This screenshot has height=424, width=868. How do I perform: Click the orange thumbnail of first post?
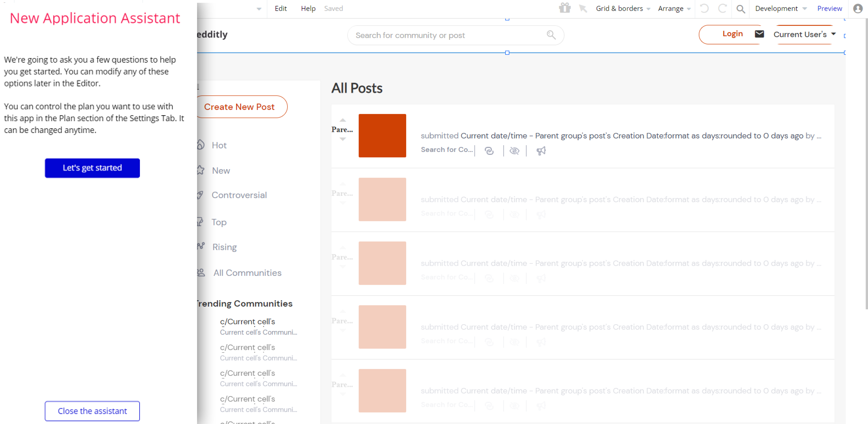coord(382,135)
